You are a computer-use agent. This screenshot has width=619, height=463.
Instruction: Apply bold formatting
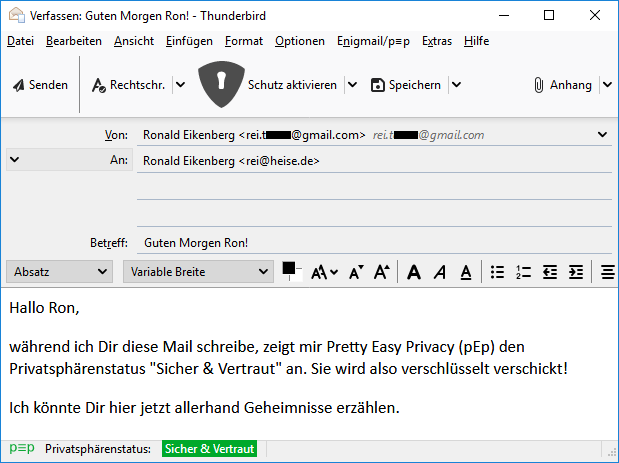(x=414, y=272)
